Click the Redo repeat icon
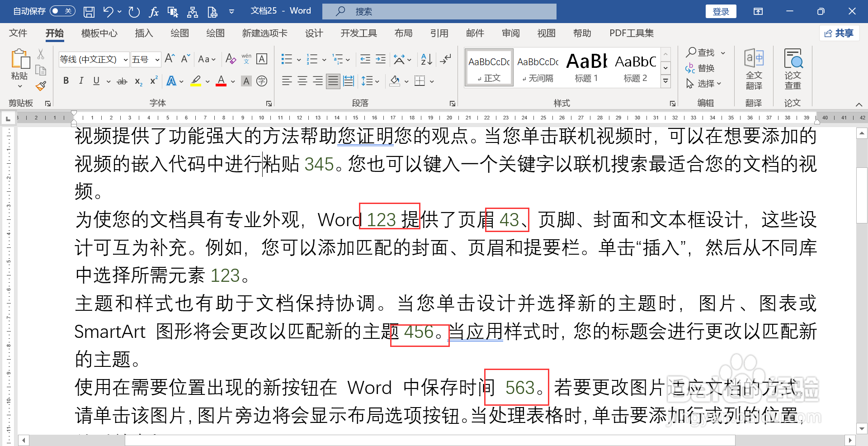 (134, 12)
